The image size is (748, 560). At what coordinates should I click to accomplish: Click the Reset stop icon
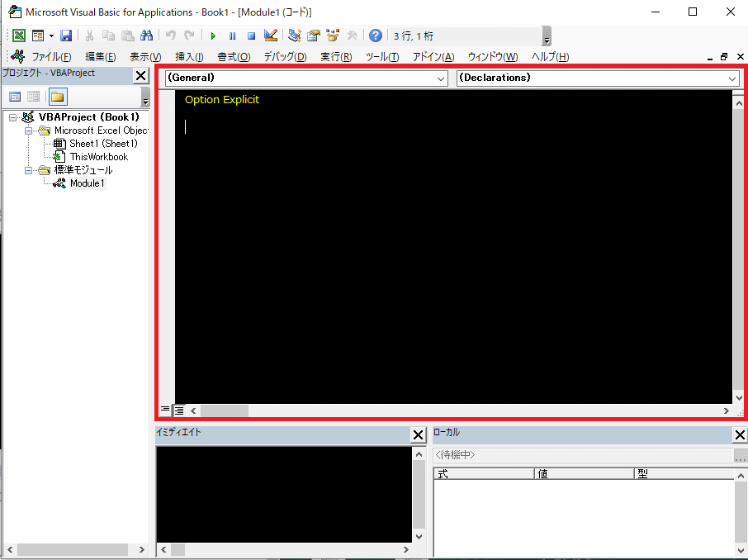(252, 36)
